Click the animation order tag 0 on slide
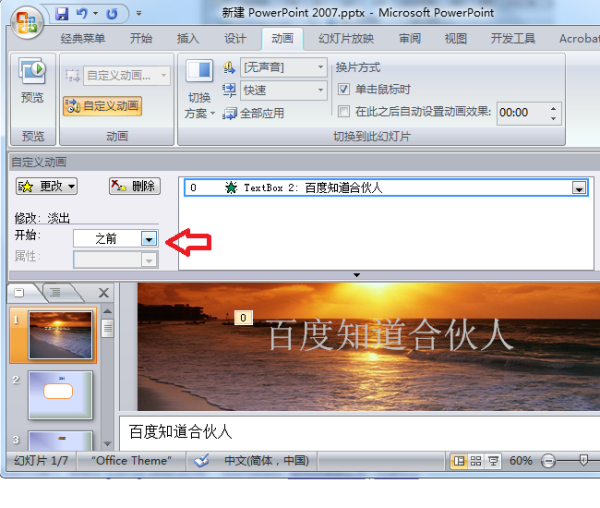The width and height of the screenshot is (600, 508). point(243,318)
